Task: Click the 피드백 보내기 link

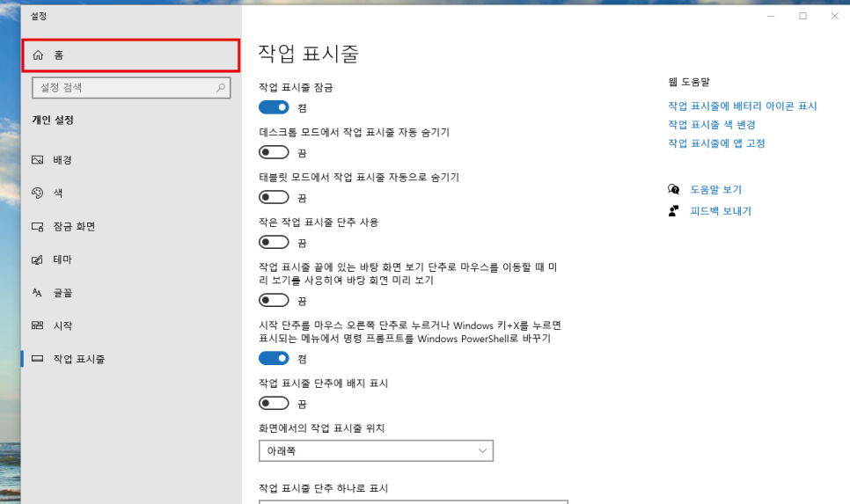Action: pos(721,211)
